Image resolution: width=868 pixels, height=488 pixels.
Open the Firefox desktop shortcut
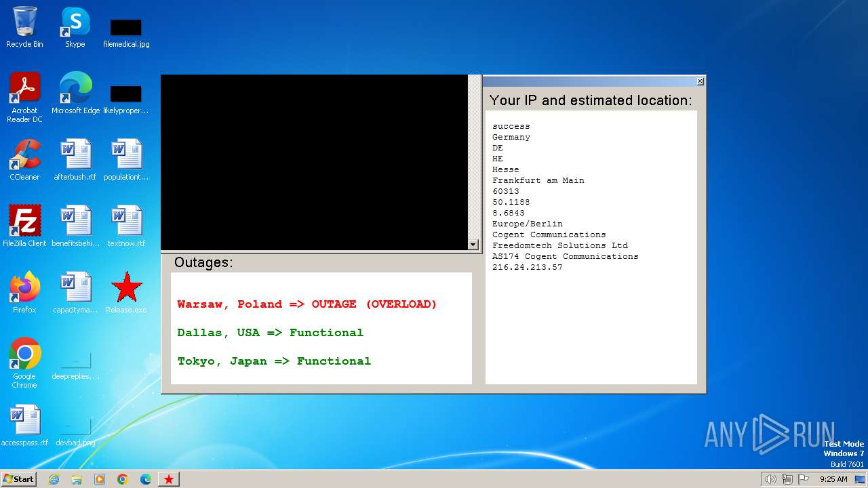point(24,293)
